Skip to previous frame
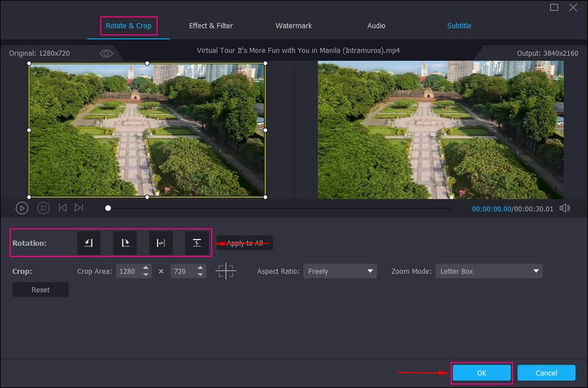Image resolution: width=588 pixels, height=388 pixels. click(62, 208)
